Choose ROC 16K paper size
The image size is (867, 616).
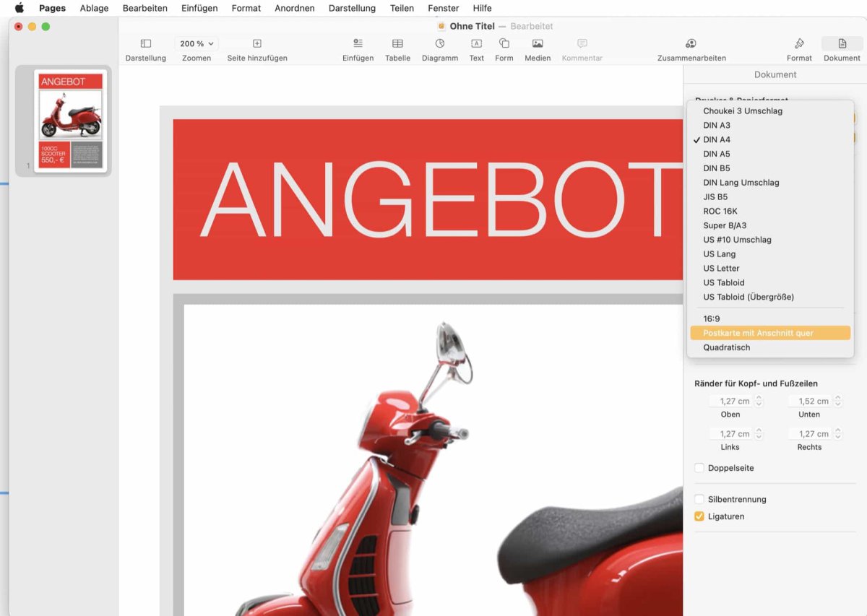770,212
